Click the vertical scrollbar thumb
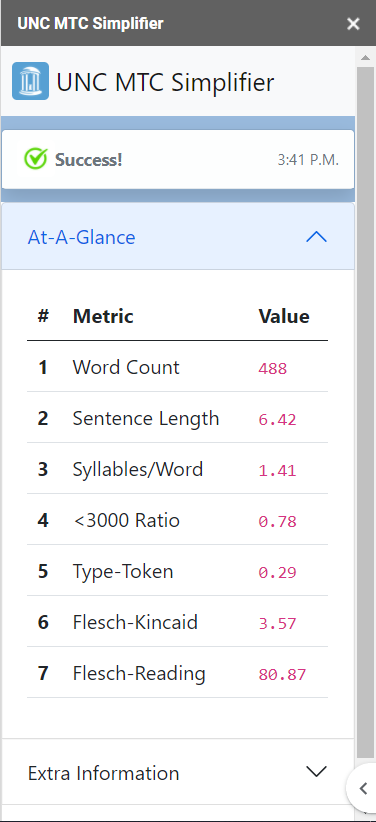 pyautogui.click(x=365, y=412)
